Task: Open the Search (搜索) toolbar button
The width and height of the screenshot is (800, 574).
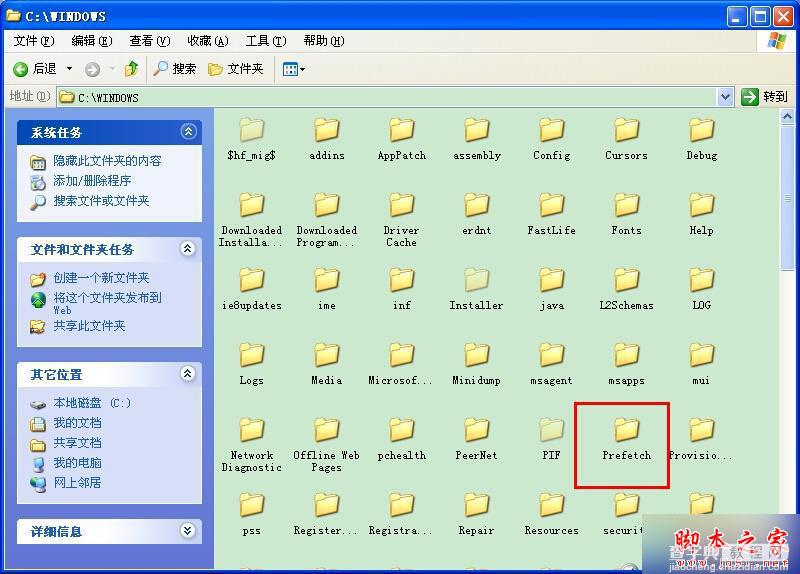Action: point(175,68)
